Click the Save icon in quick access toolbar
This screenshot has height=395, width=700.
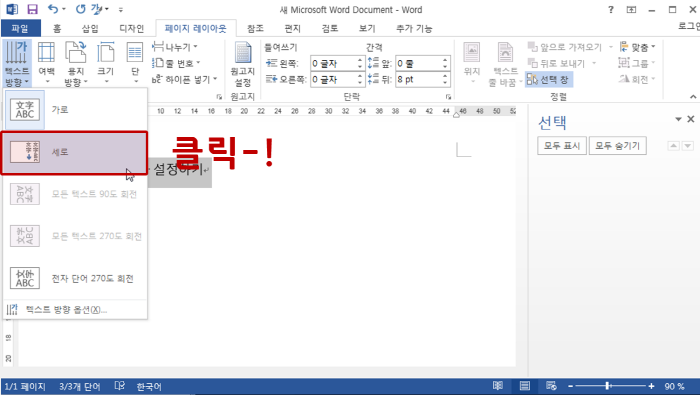click(33, 9)
